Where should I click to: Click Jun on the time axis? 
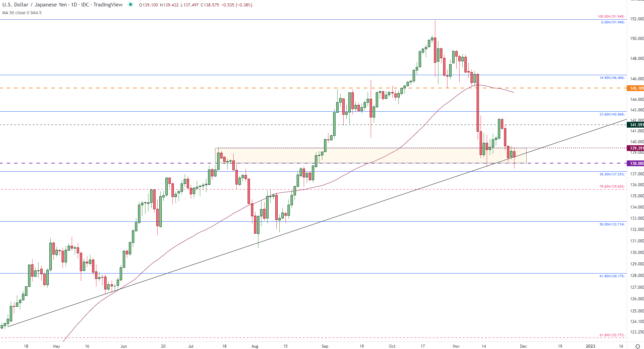point(124,346)
